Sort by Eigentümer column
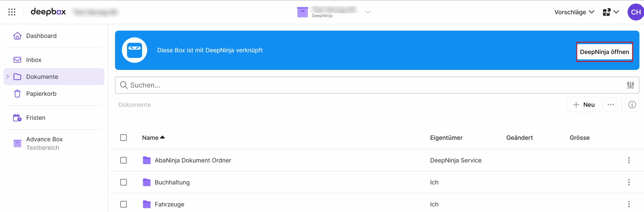Image resolution: width=644 pixels, height=212 pixels. 446,138
